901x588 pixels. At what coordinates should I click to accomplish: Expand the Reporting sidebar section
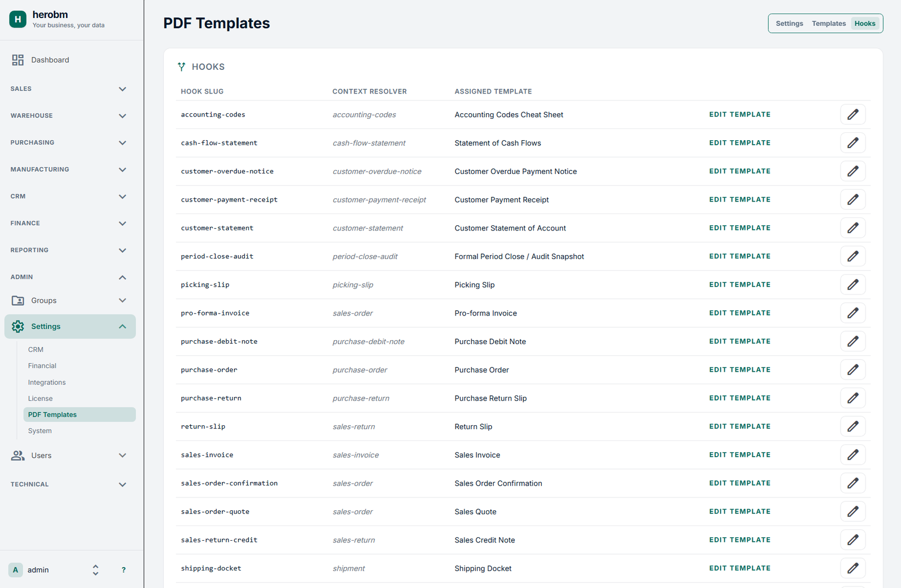tap(122, 250)
